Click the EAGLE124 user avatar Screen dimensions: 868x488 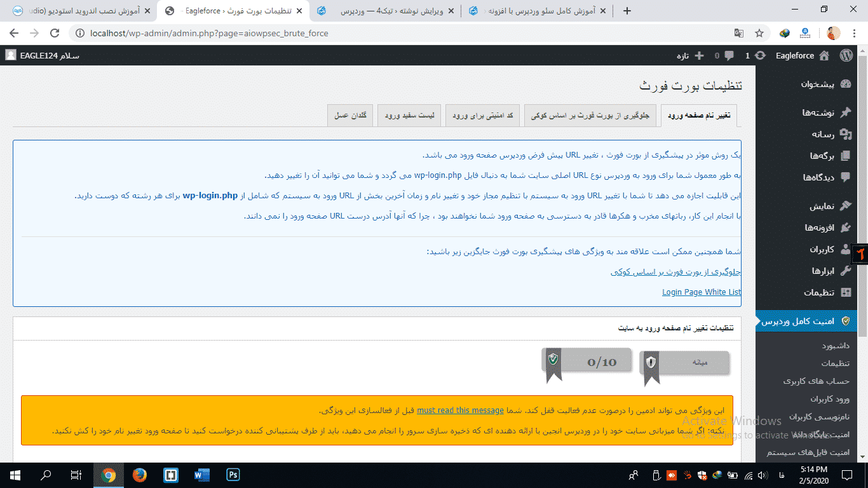point(11,55)
